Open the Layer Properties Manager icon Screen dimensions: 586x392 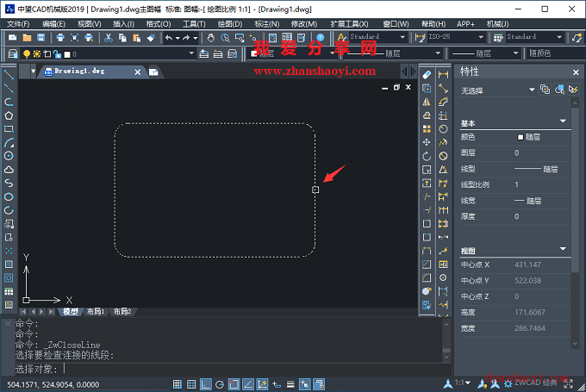[x=13, y=53]
